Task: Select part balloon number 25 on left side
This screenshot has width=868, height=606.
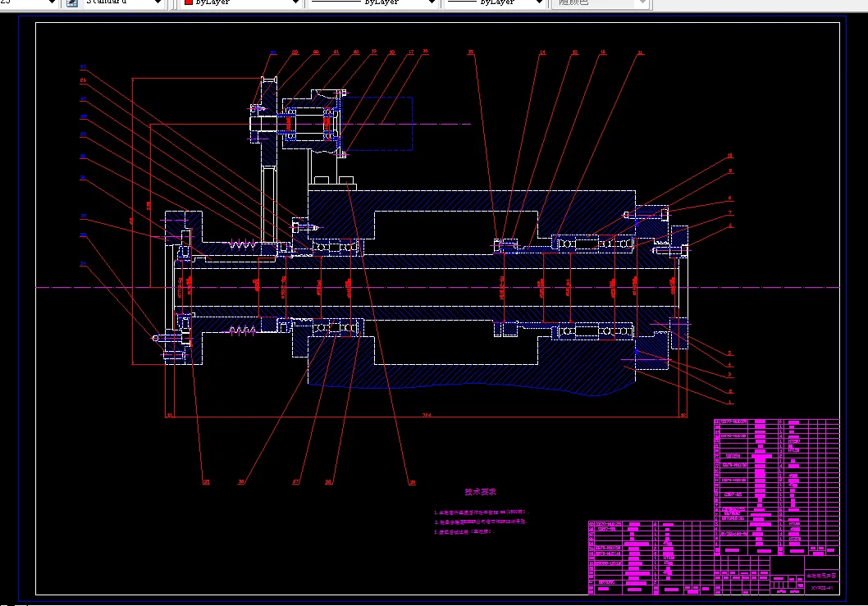Action: pos(83,66)
